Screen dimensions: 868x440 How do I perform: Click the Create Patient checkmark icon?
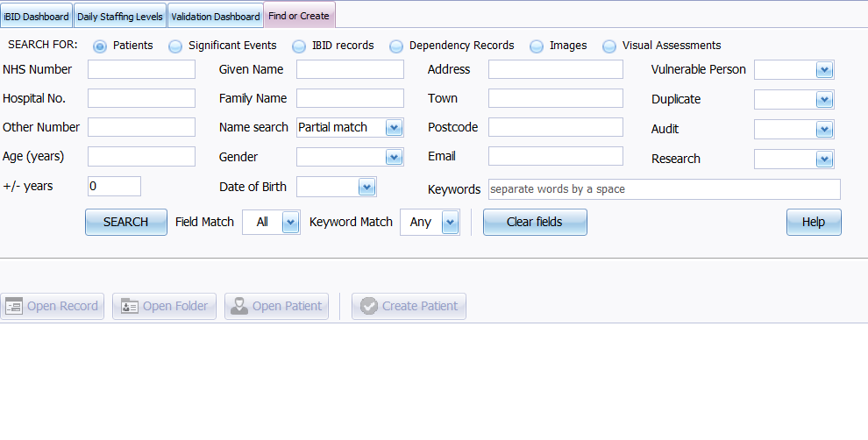click(x=369, y=306)
